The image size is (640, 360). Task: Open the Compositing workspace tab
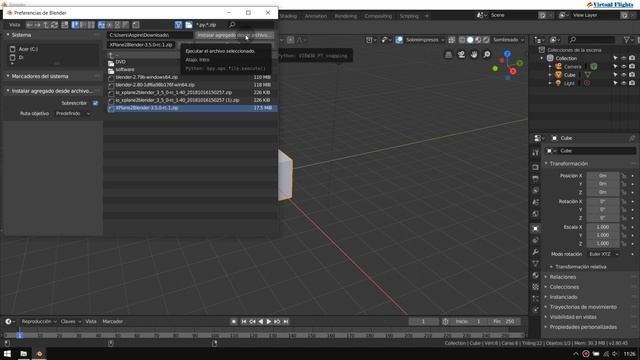coord(378,16)
